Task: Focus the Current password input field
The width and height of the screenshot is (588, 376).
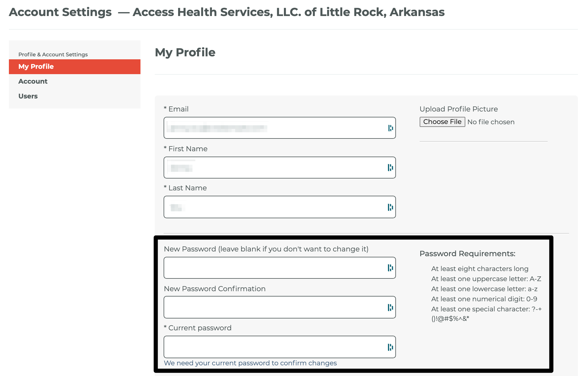Action: tap(279, 347)
